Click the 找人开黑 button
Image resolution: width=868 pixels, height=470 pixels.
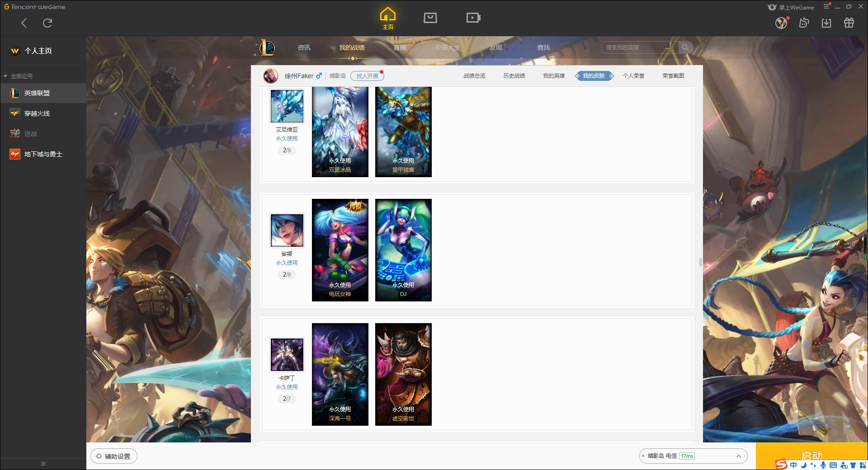[x=367, y=76]
